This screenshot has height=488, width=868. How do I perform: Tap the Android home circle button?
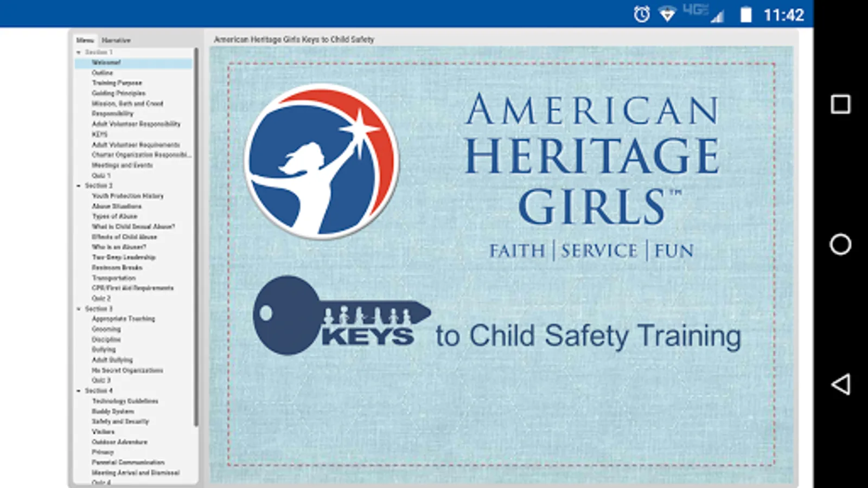coord(840,245)
